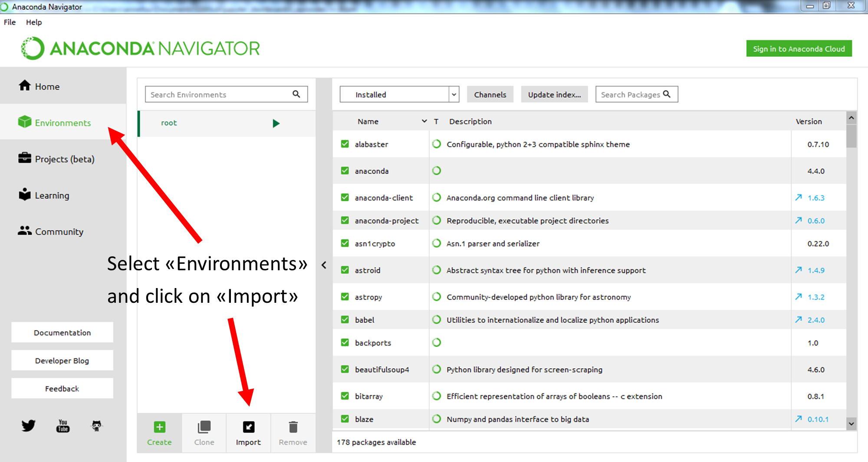Click the upgrade arrow for blaze

[799, 419]
